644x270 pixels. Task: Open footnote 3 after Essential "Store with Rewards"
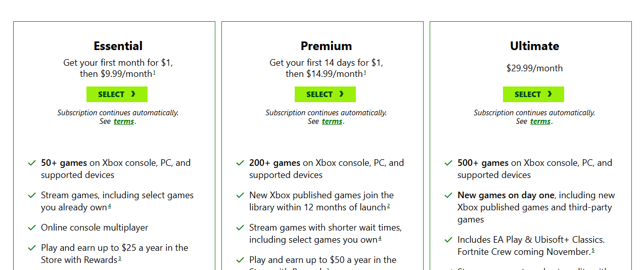120,258
